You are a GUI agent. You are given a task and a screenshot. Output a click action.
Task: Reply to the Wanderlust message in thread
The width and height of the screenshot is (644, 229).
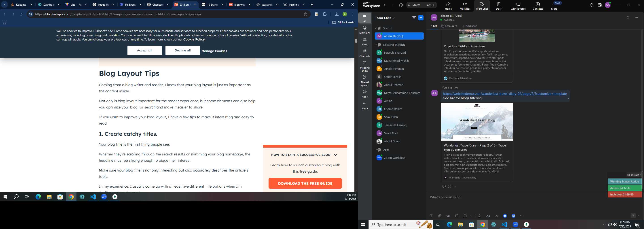coord(444,186)
